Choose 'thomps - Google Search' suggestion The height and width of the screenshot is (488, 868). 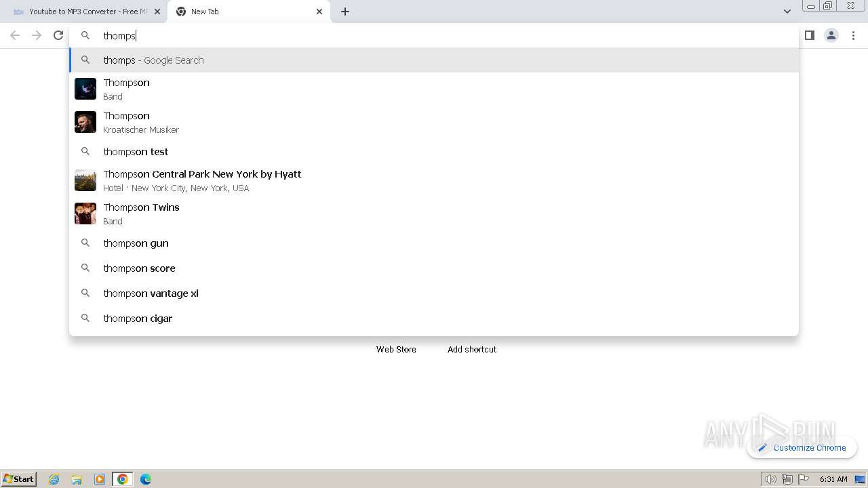pyautogui.click(x=434, y=60)
